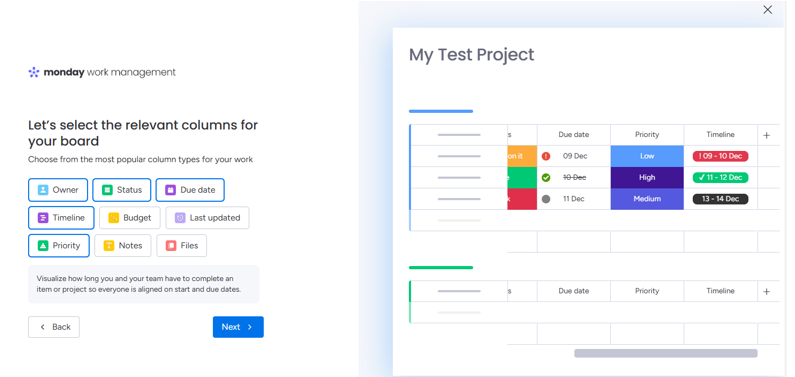Click the dark purple High priority cell
The width and height of the screenshot is (795, 377).
click(647, 177)
